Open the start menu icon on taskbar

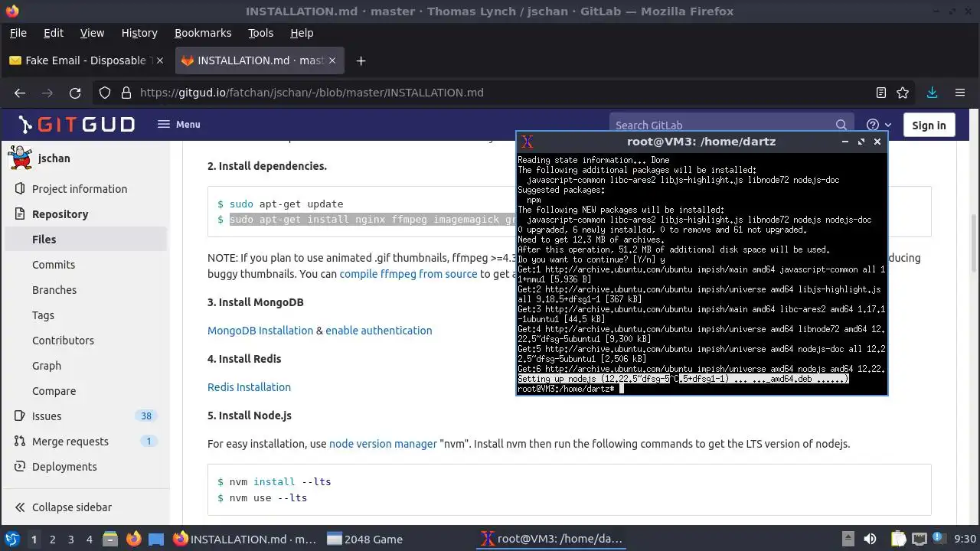point(11,539)
